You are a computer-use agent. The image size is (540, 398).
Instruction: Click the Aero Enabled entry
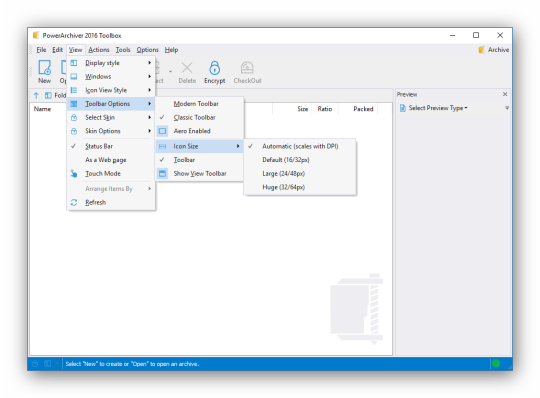(200, 131)
